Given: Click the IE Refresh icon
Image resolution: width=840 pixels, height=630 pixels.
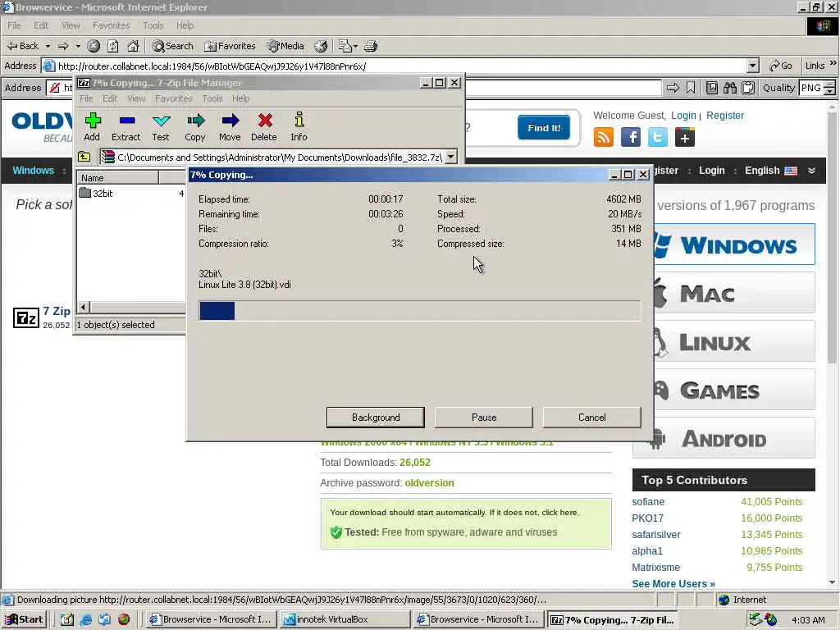Looking at the screenshot, I should [112, 46].
